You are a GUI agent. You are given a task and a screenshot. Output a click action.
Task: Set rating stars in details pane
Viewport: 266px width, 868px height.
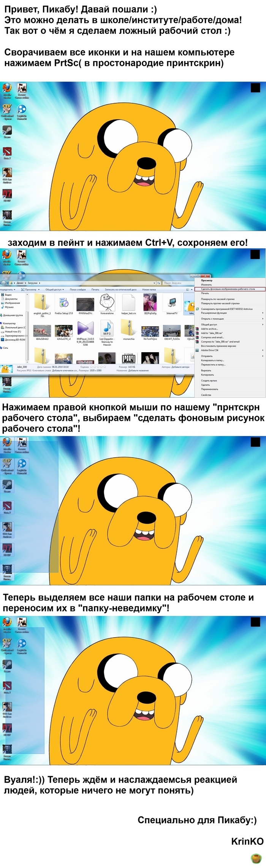pos(98,367)
